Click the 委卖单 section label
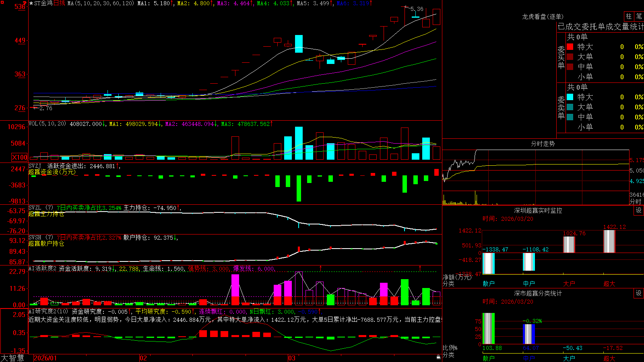Viewport: 644px width, 362px height. (561, 107)
